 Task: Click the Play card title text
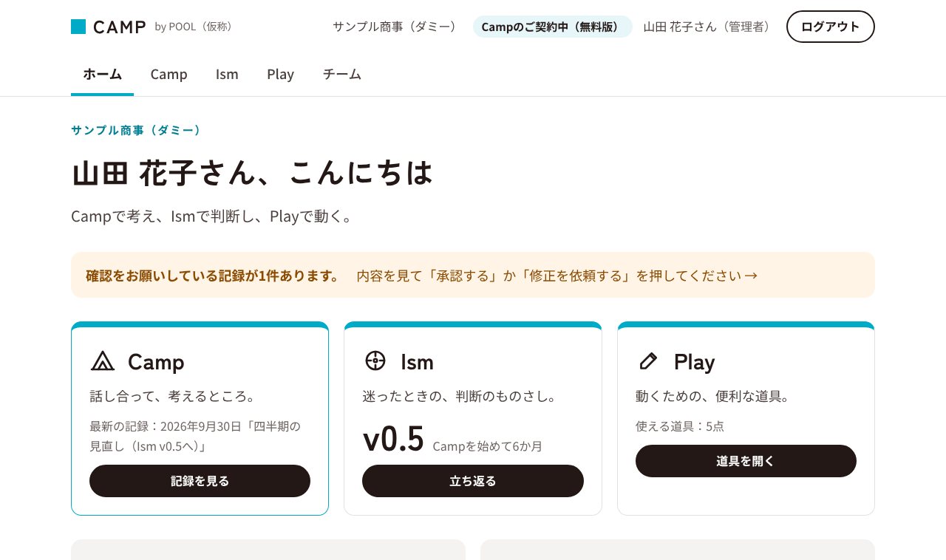pyautogui.click(x=694, y=362)
